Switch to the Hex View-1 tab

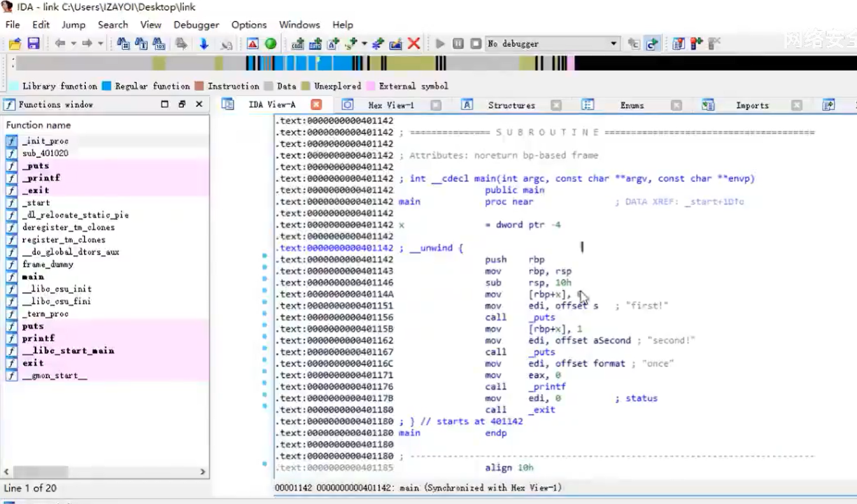tap(391, 105)
